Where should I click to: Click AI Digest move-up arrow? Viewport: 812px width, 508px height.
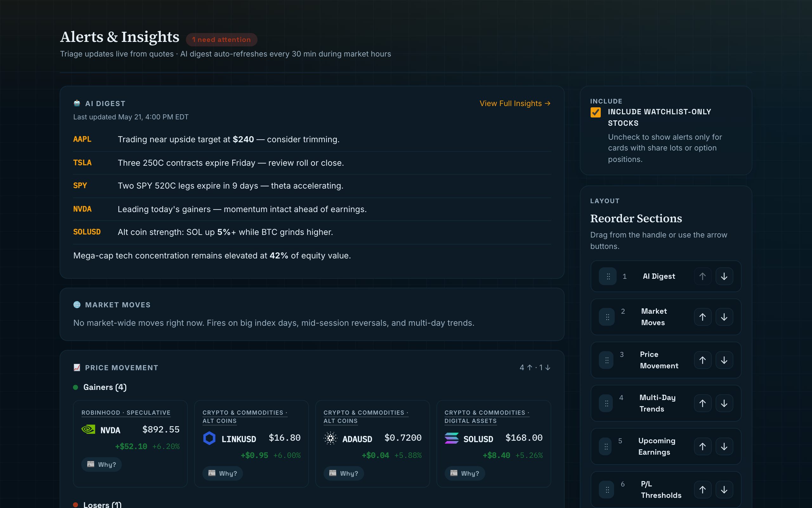[702, 276]
